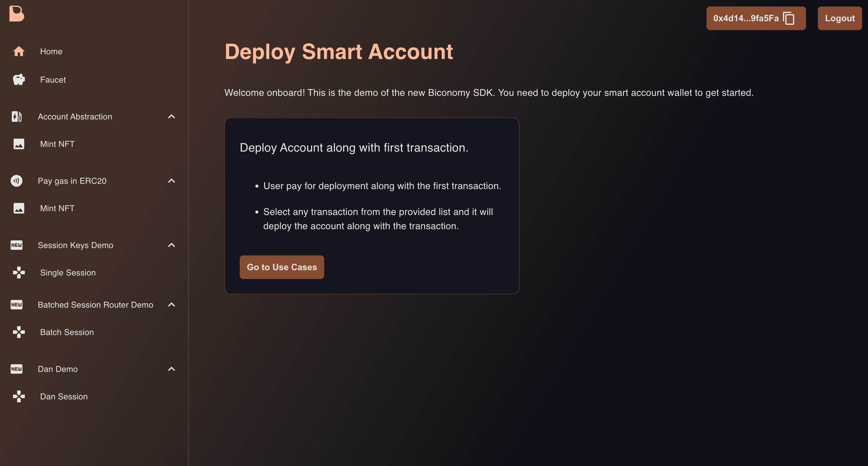
Task: Click the 'Select any transaction' bullet text
Action: 378,219
